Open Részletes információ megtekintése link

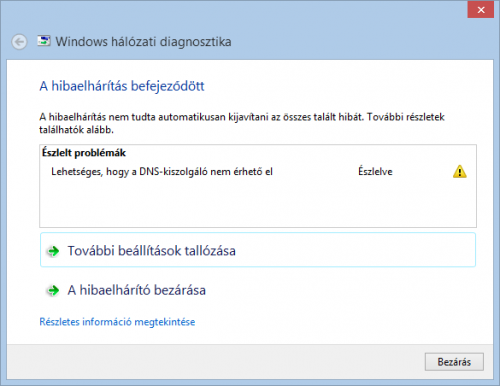point(117,322)
